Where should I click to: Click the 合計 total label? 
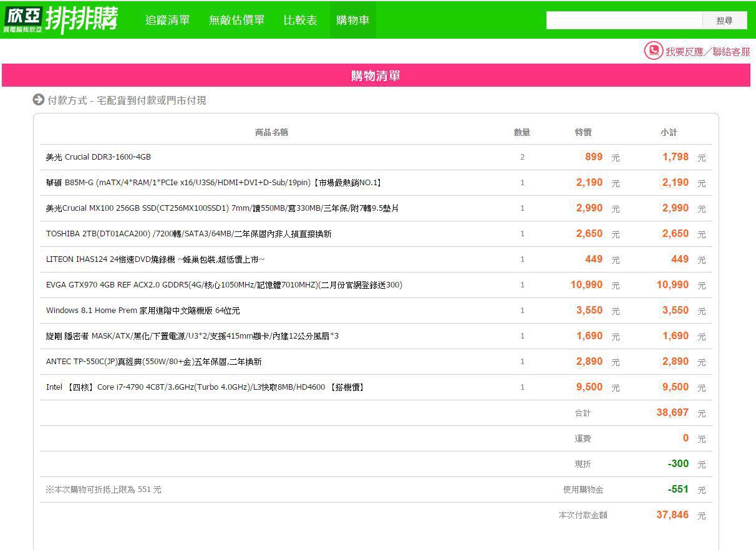tap(583, 413)
